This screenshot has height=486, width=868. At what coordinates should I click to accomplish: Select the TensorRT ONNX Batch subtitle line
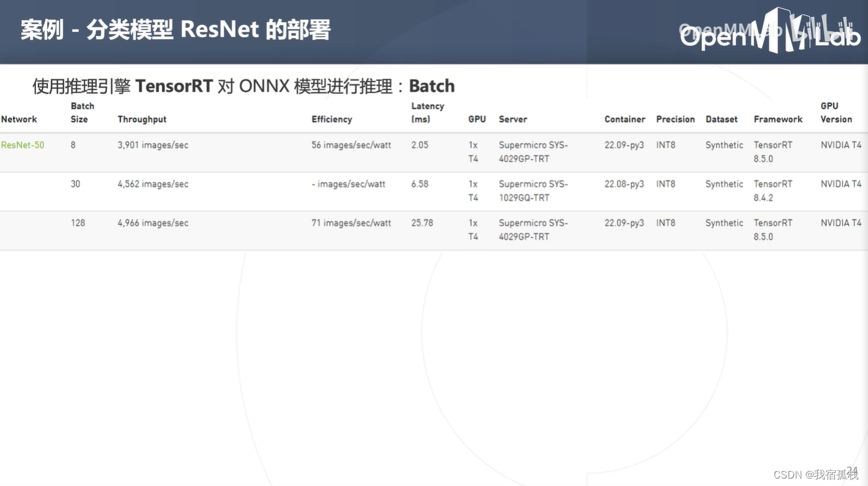point(243,86)
